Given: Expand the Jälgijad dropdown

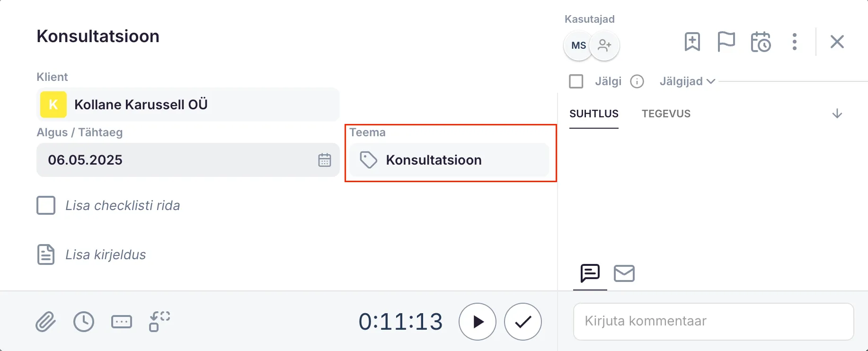Looking at the screenshot, I should tap(687, 81).
